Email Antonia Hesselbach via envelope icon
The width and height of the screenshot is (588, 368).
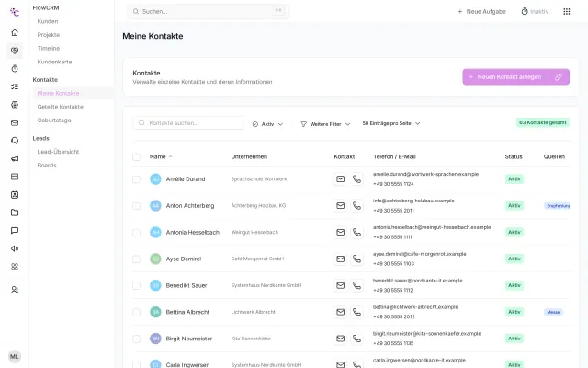click(x=341, y=233)
